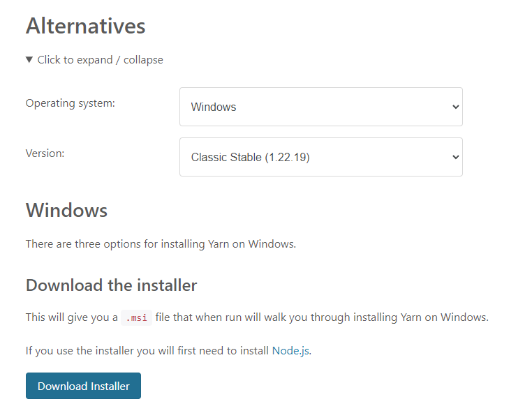Click the .msi inline code badge
532x413 pixels.
tap(136, 317)
